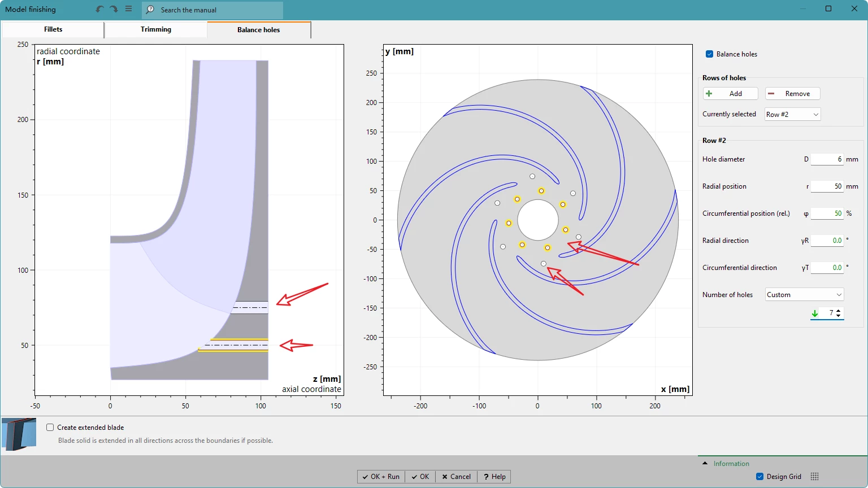868x488 pixels.
Task: Click the blade solid thumbnail icon
Action: (19, 434)
